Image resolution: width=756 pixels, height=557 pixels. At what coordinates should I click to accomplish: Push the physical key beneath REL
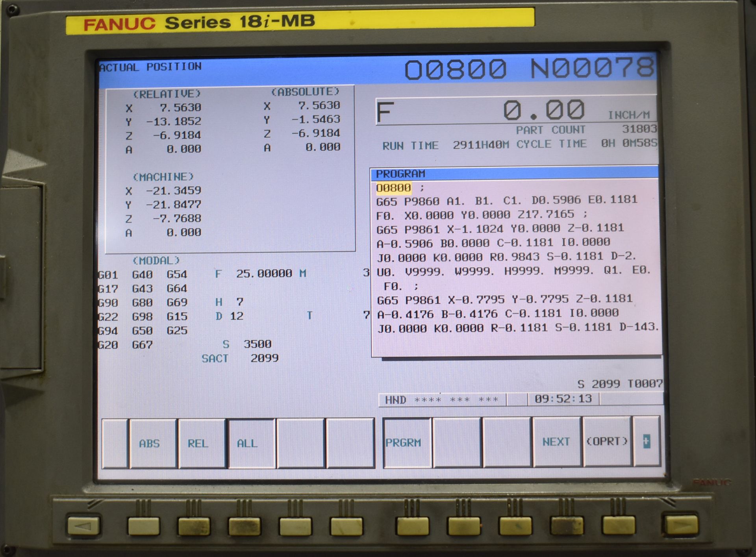tap(194, 526)
